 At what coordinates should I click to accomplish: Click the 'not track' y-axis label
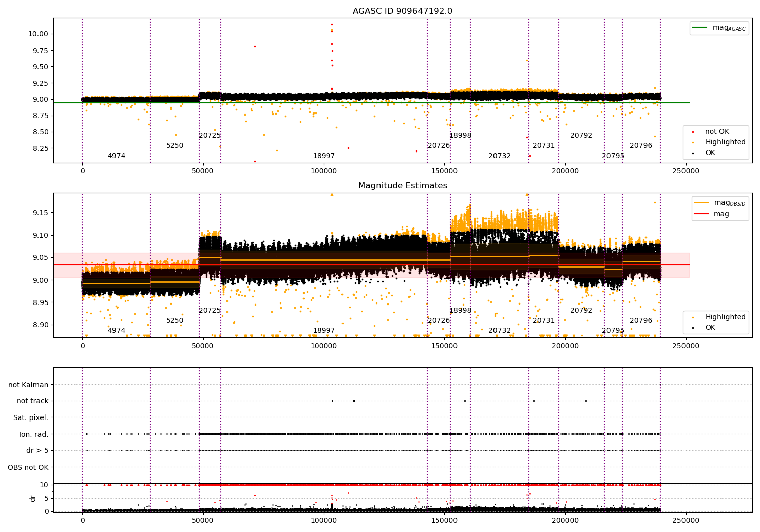(32, 401)
